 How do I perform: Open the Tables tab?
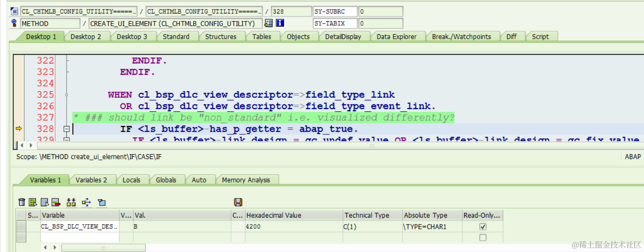[261, 36]
